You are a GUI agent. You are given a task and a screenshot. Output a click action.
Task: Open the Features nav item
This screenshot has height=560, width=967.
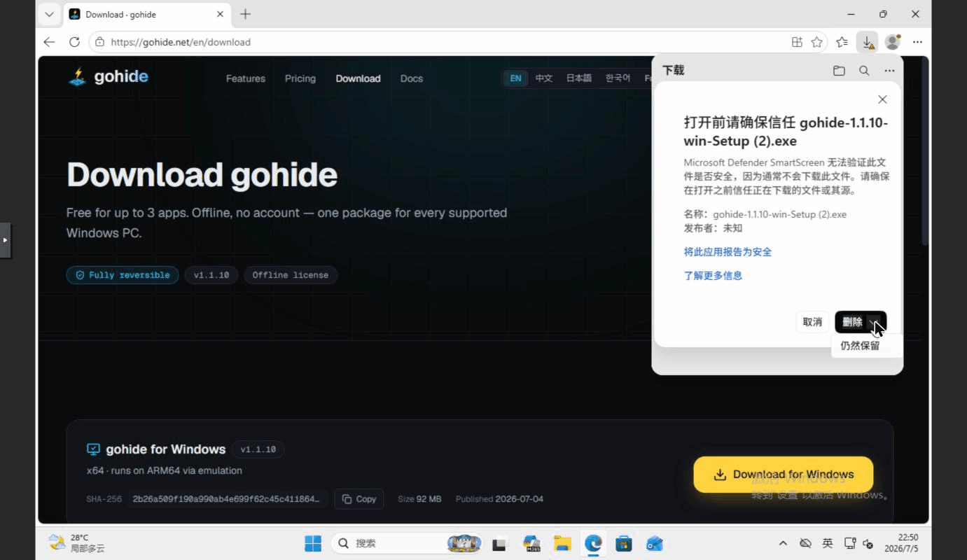click(246, 78)
